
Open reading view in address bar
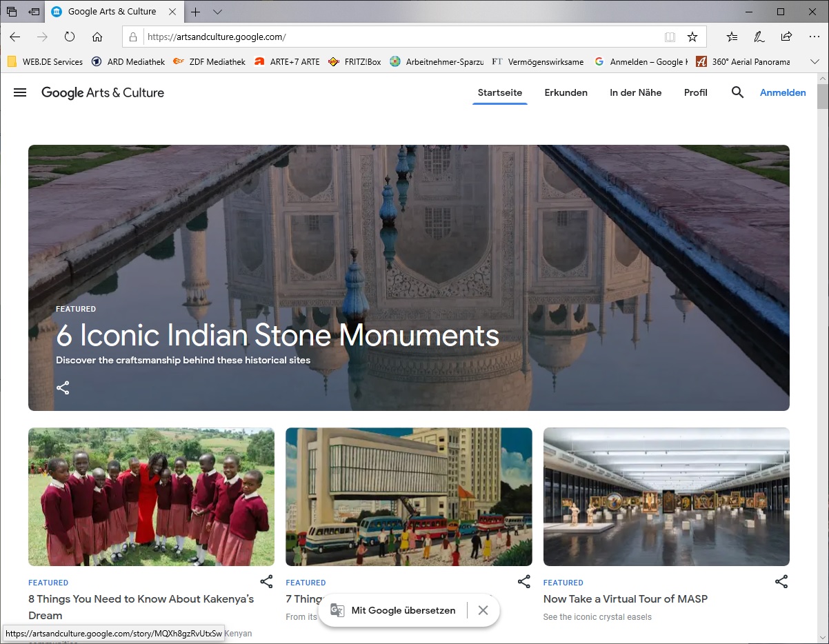[670, 37]
